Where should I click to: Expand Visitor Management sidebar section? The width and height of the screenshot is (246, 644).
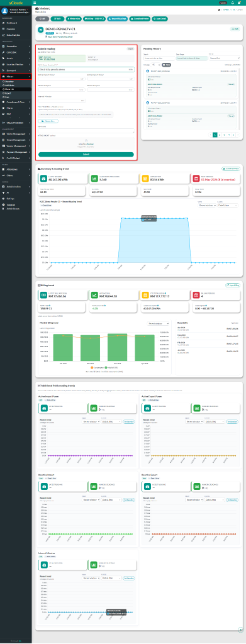[x=16, y=134]
